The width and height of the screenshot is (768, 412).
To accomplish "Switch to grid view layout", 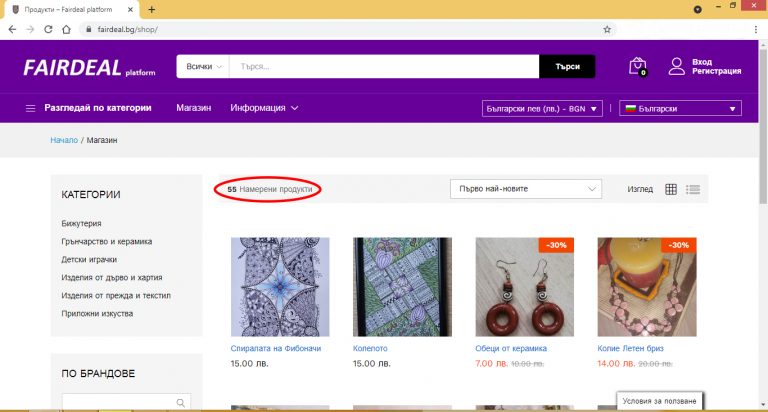I will coord(671,189).
